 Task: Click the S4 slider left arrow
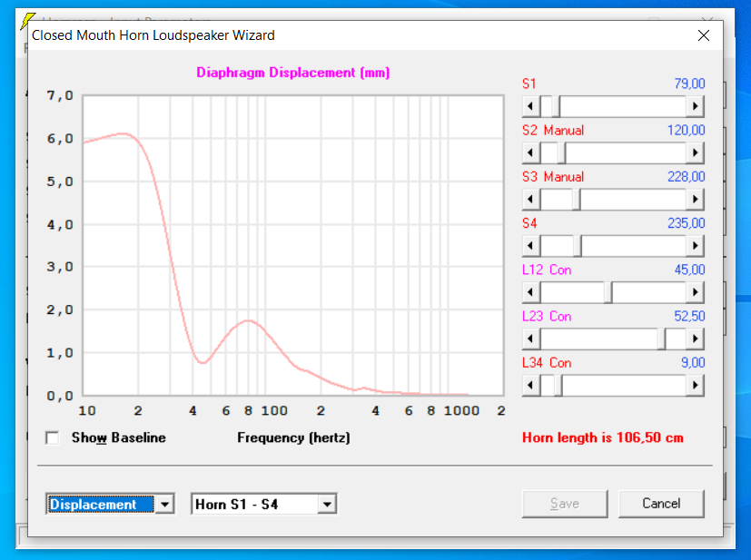(530, 246)
